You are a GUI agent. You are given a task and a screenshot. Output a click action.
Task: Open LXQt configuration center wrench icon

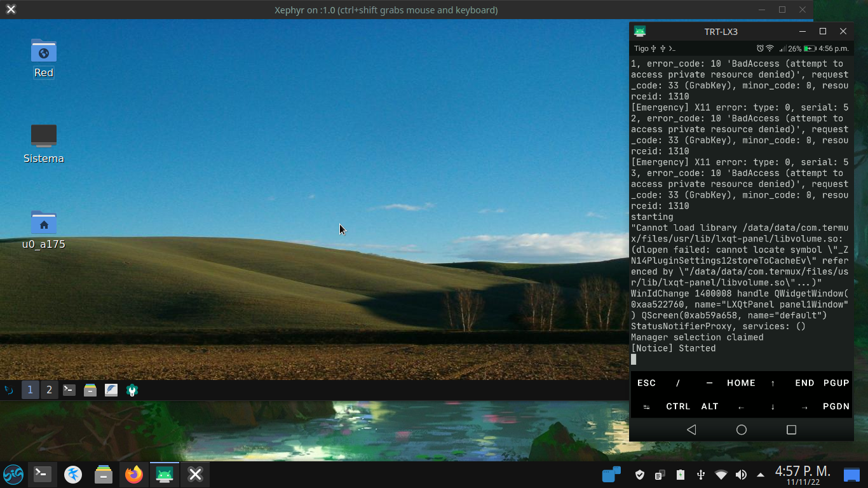132,390
